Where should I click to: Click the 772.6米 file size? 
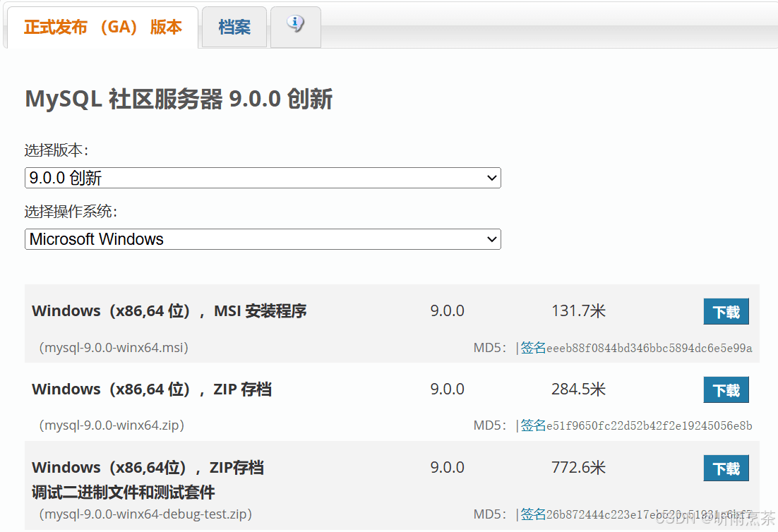click(x=578, y=468)
